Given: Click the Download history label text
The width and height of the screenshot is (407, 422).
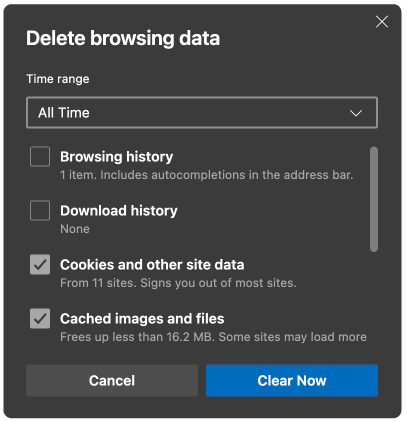Looking at the screenshot, I should point(119,211).
